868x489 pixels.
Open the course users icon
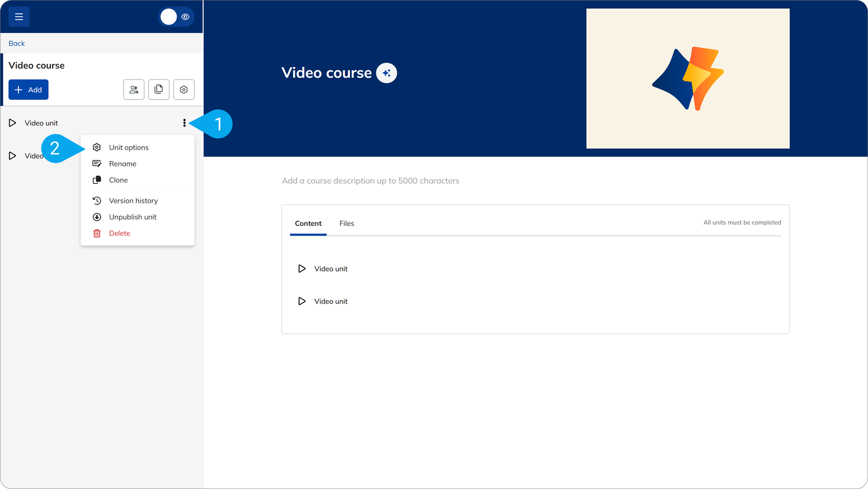[x=133, y=89]
